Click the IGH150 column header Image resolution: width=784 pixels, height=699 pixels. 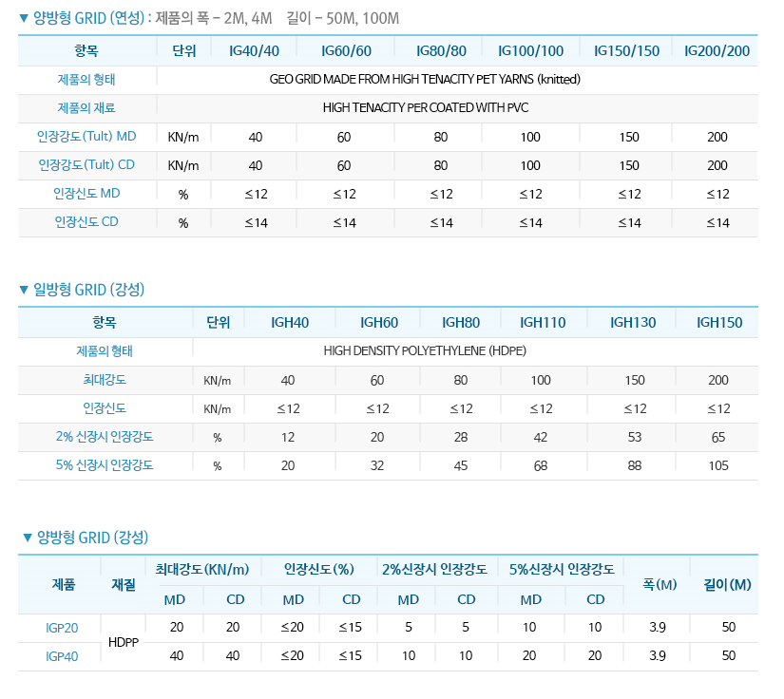coord(719,323)
